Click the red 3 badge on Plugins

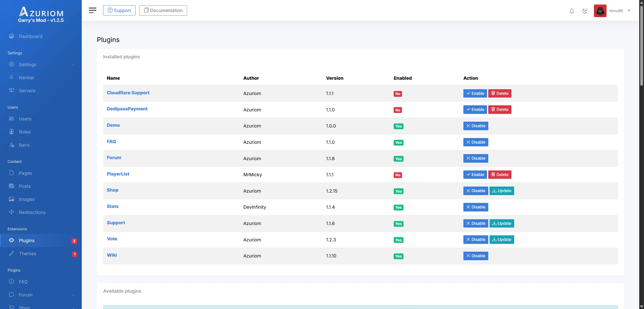tap(74, 241)
